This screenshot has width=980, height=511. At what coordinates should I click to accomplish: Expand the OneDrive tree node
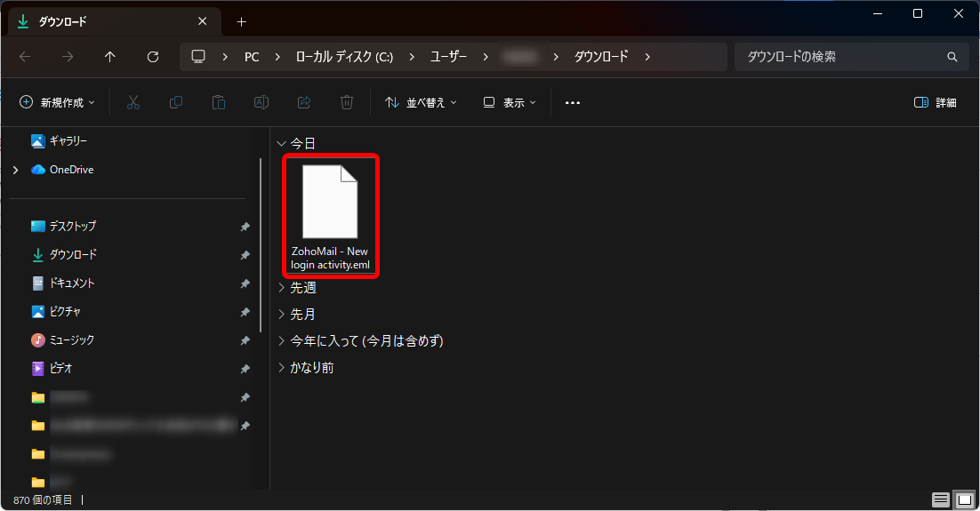click(16, 170)
